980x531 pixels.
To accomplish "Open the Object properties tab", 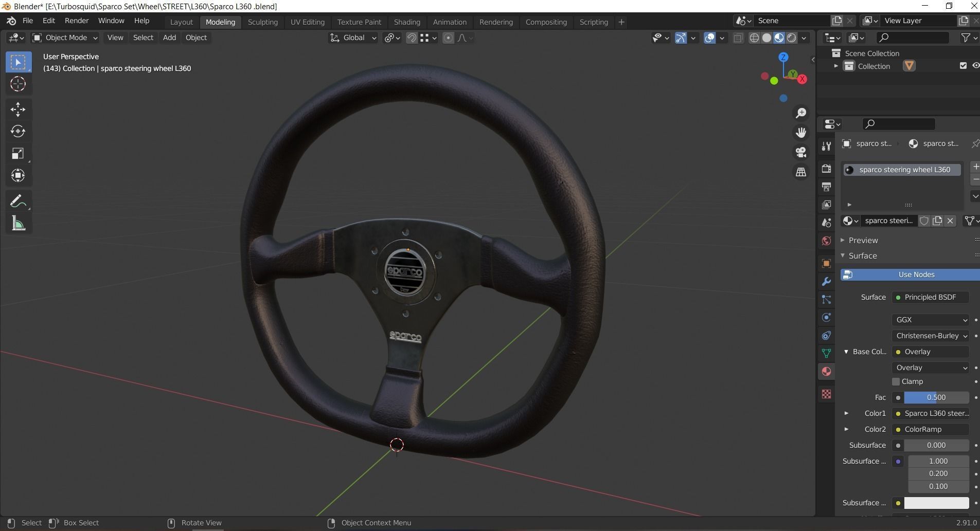I will (826, 263).
